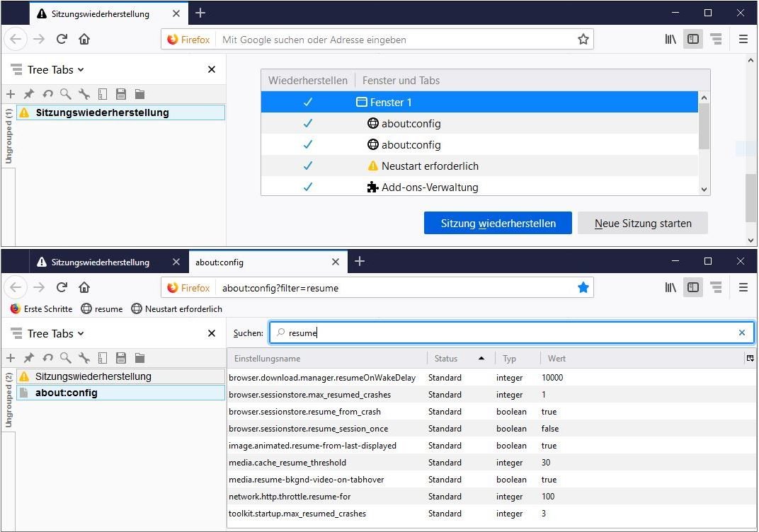Open the 'Erste Schritte' bookmark
This screenshot has height=532, width=759.
tap(41, 309)
